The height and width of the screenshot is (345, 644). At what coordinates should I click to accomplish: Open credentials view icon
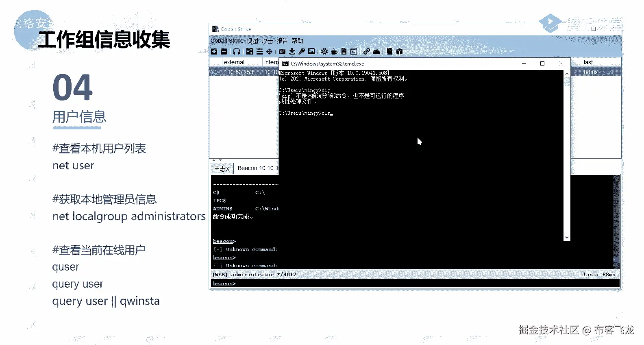(x=282, y=51)
